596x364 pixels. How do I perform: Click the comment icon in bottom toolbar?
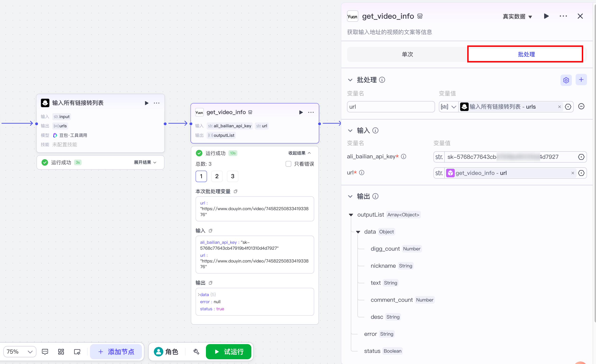[45, 351]
